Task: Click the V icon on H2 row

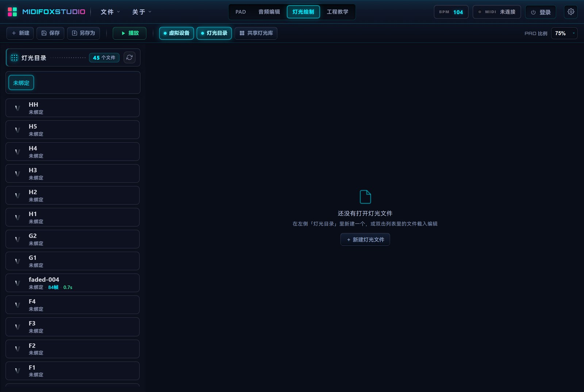Action: 17,195
